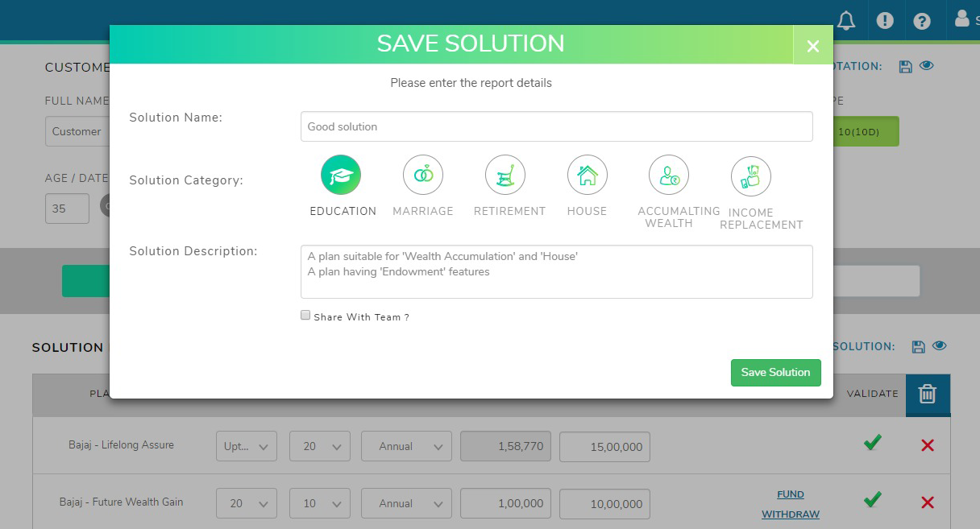
Task: Choose the Accumulating Wealth category icon
Action: [669, 176]
